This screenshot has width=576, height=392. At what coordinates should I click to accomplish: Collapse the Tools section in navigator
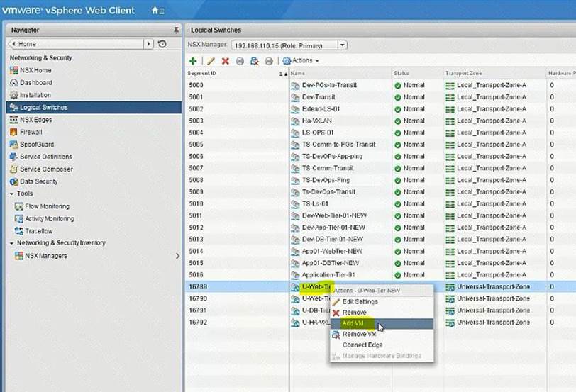coord(11,194)
